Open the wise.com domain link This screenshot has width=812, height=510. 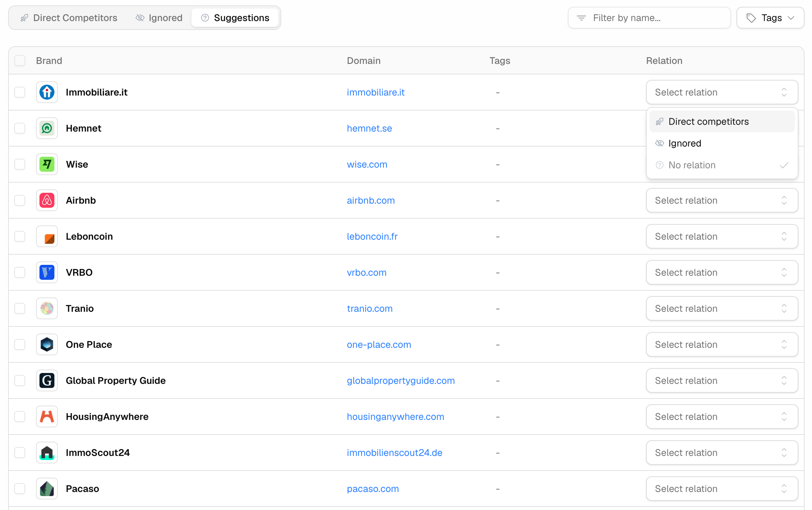tap(367, 164)
